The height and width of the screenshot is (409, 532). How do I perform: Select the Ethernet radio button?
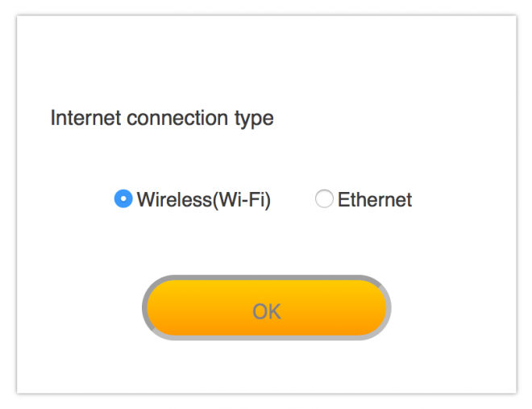pos(324,199)
